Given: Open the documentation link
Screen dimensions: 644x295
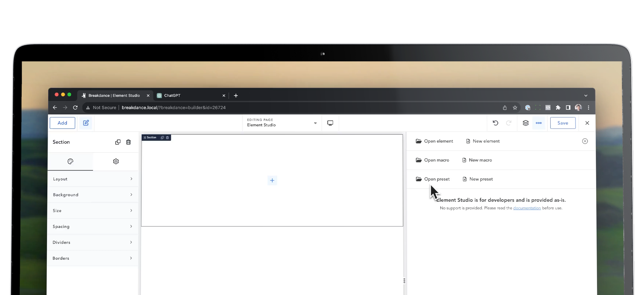Looking at the screenshot, I should (x=527, y=208).
